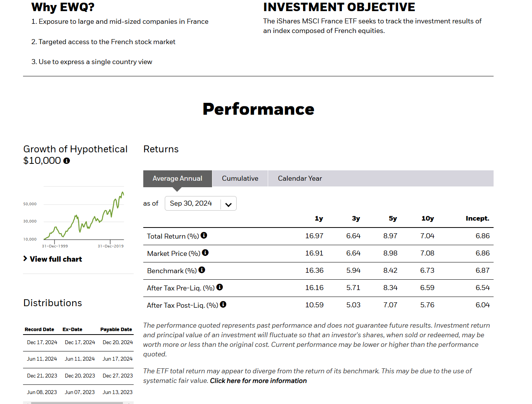This screenshot has width=532, height=404.
Task: Click info icon beside Growth of Hypothetical $10,000
Action: [66, 161]
